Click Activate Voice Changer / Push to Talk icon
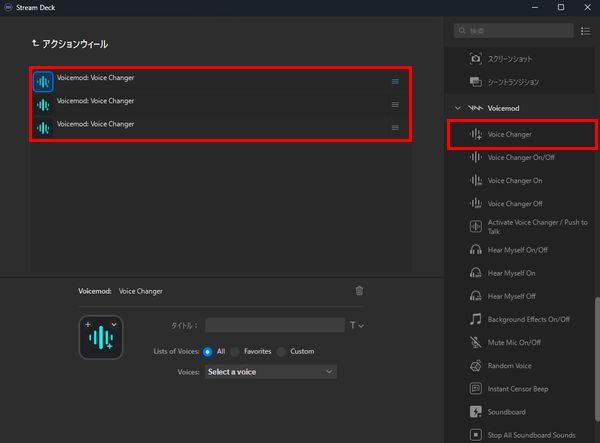600x443 pixels. point(475,226)
